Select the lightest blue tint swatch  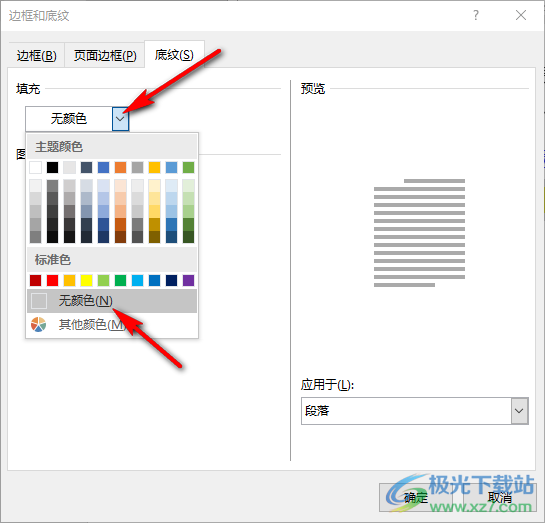[104, 185]
